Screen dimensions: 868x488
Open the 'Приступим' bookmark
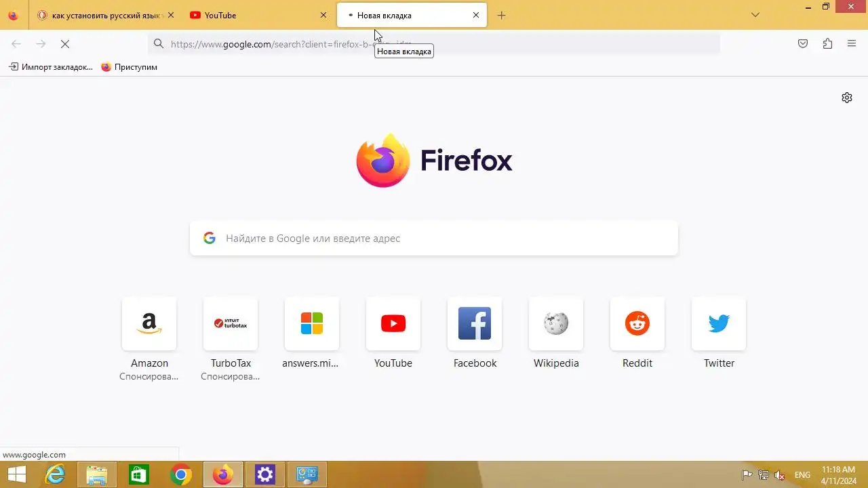129,67
